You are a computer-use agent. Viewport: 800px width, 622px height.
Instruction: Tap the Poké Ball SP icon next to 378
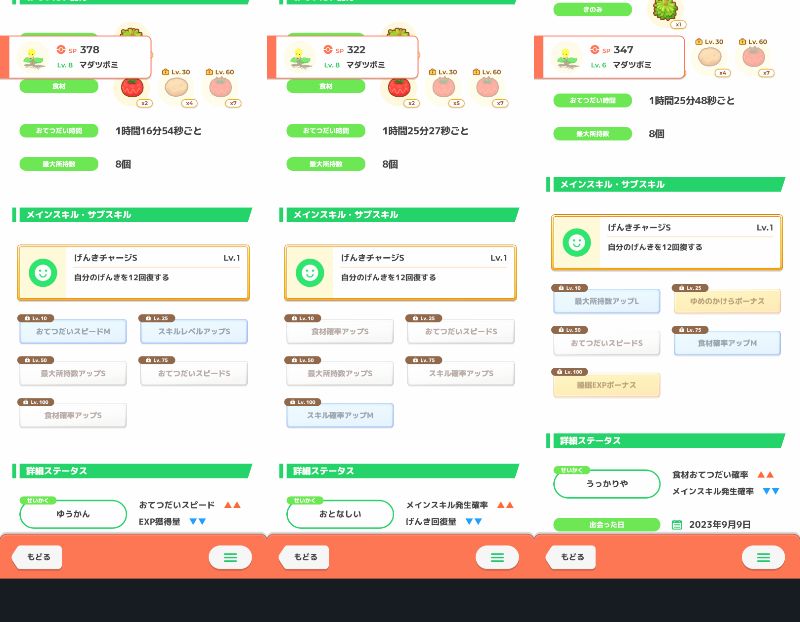click(61, 49)
